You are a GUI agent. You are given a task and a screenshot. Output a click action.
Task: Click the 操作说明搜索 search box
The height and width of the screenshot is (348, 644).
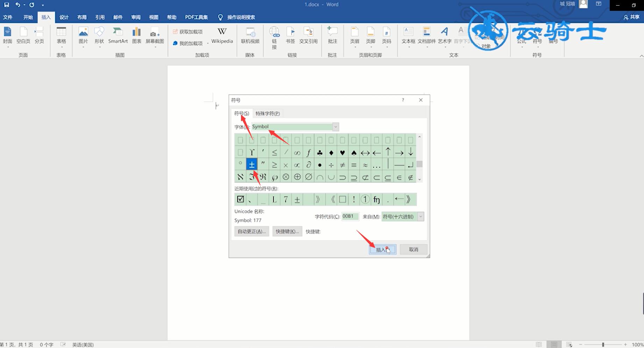tap(241, 17)
